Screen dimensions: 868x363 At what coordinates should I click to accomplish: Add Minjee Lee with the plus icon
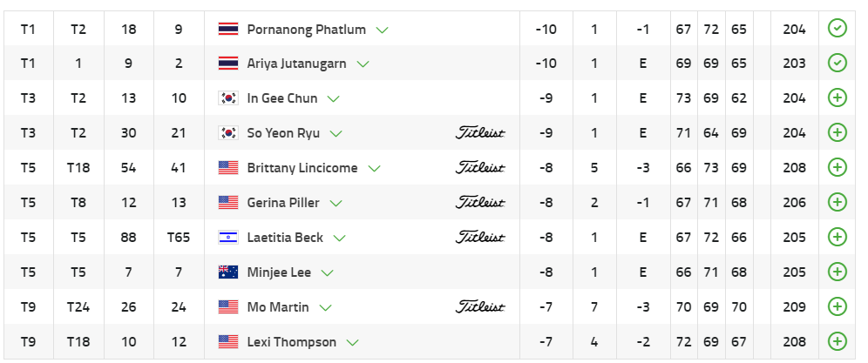837,272
